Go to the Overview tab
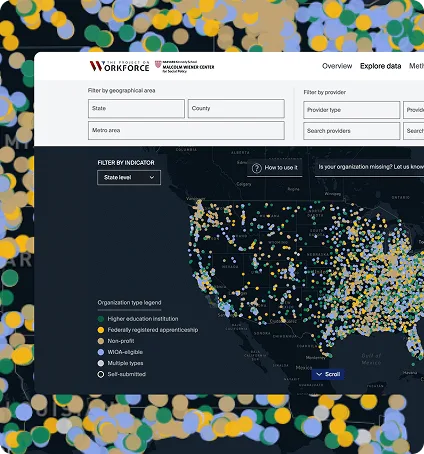Screen dimensions: 424x454 coord(337,66)
